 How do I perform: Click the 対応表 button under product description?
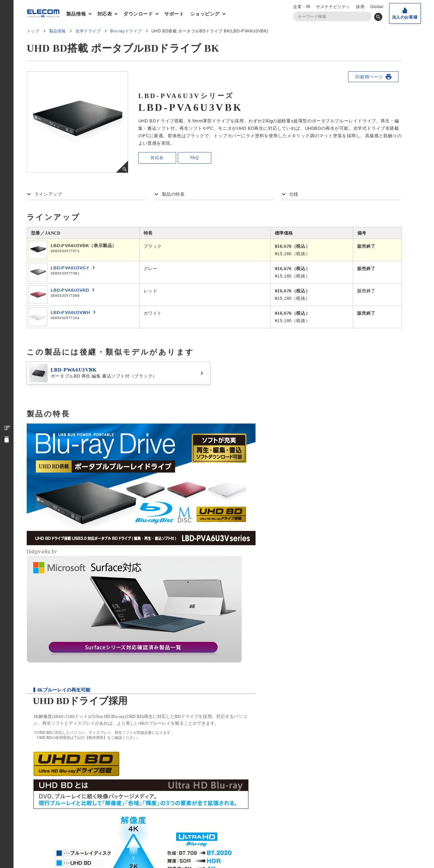[157, 158]
